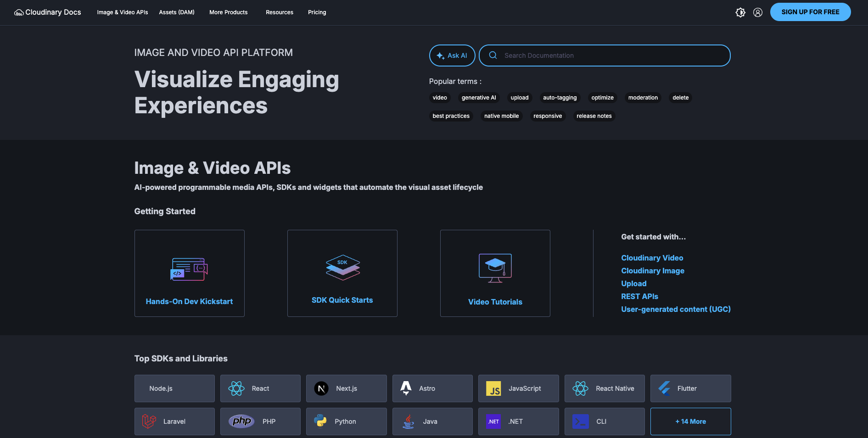Select the best practices popular term
Screen dimensions: 868x438
click(451, 116)
